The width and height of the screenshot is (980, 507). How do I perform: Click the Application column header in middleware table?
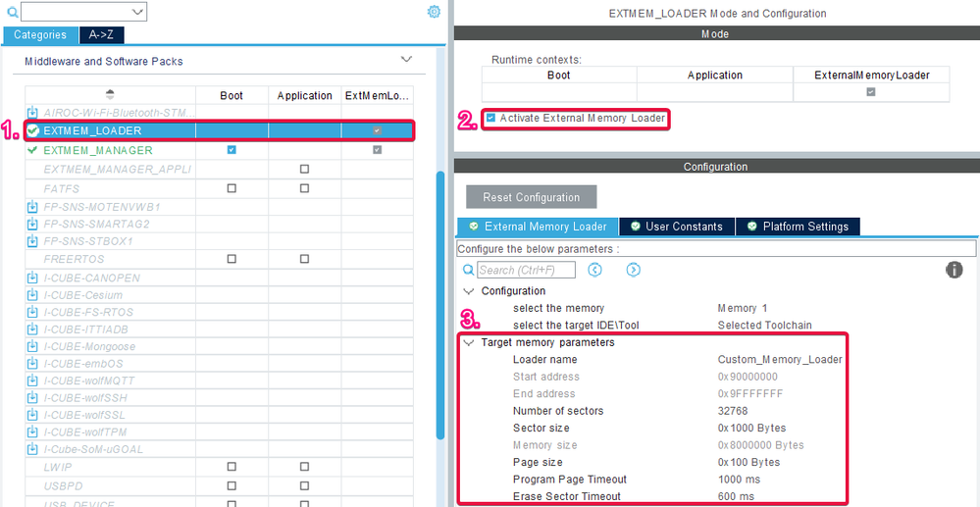304,96
